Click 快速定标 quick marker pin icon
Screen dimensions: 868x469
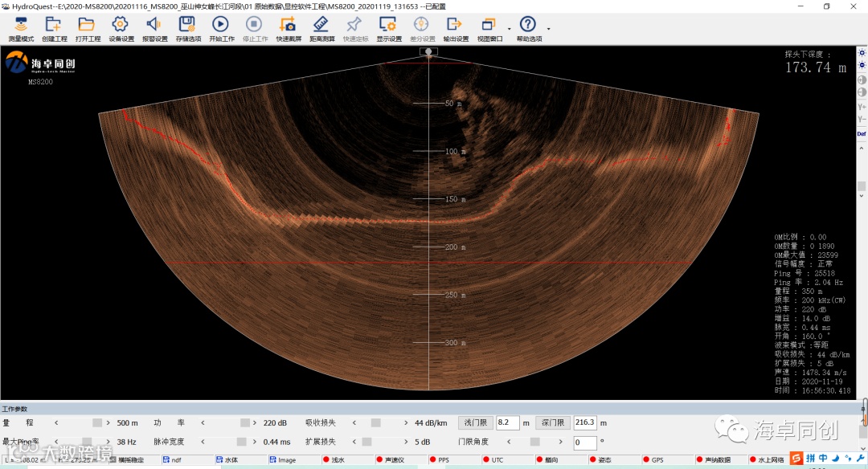coord(354,25)
